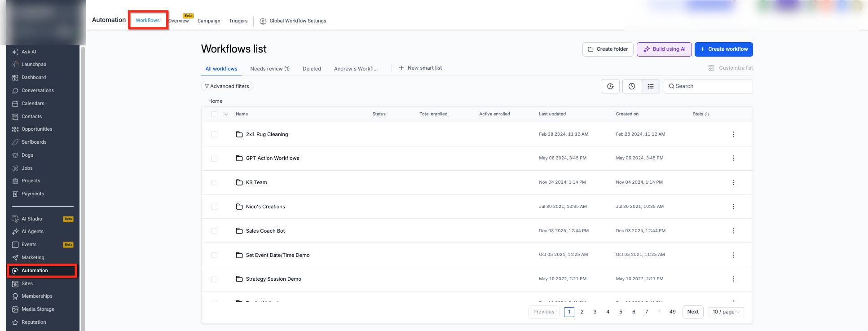
Task: Select the Strategy Session Demo checkbox
Action: pyautogui.click(x=214, y=279)
